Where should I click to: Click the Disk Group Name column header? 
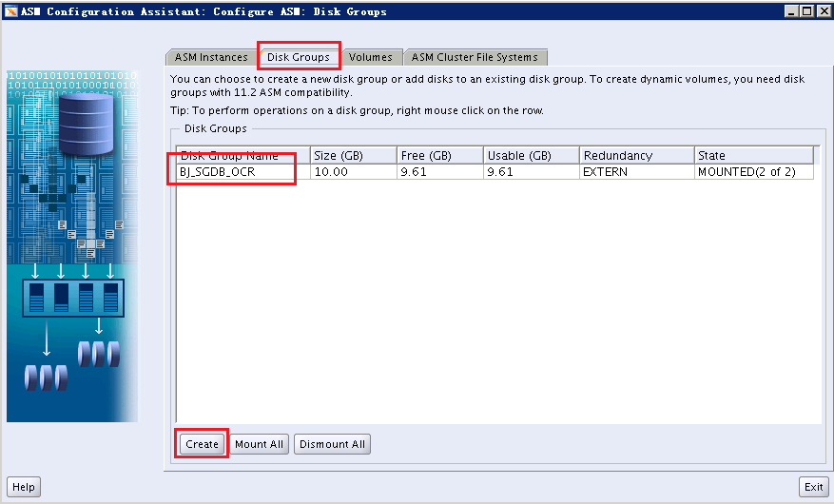pos(243,155)
